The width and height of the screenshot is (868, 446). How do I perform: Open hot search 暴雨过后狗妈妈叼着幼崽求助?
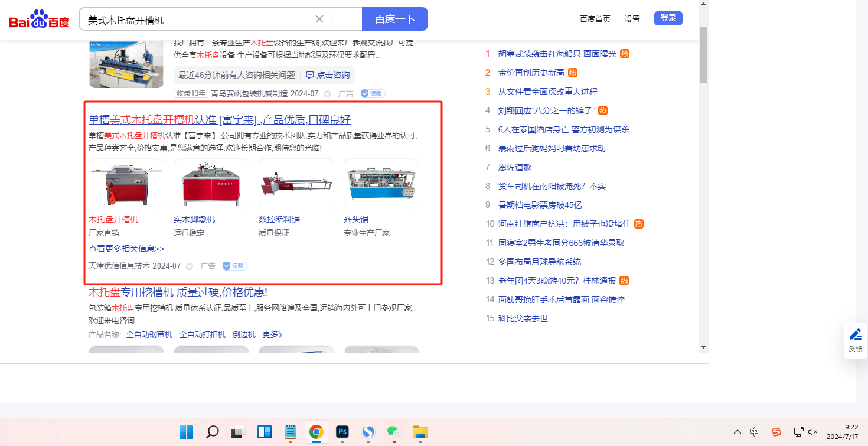coord(552,148)
